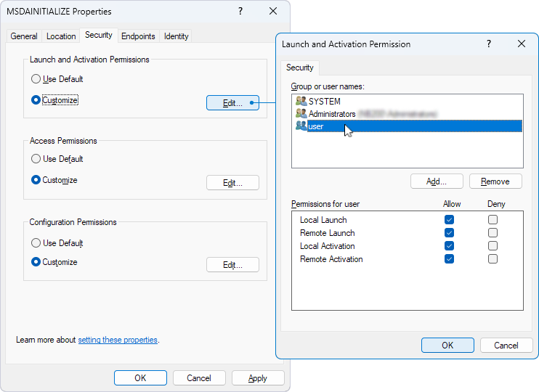Viewport: 539px width, 392px height.
Task: Click Edit for Access Permissions
Action: tap(232, 182)
